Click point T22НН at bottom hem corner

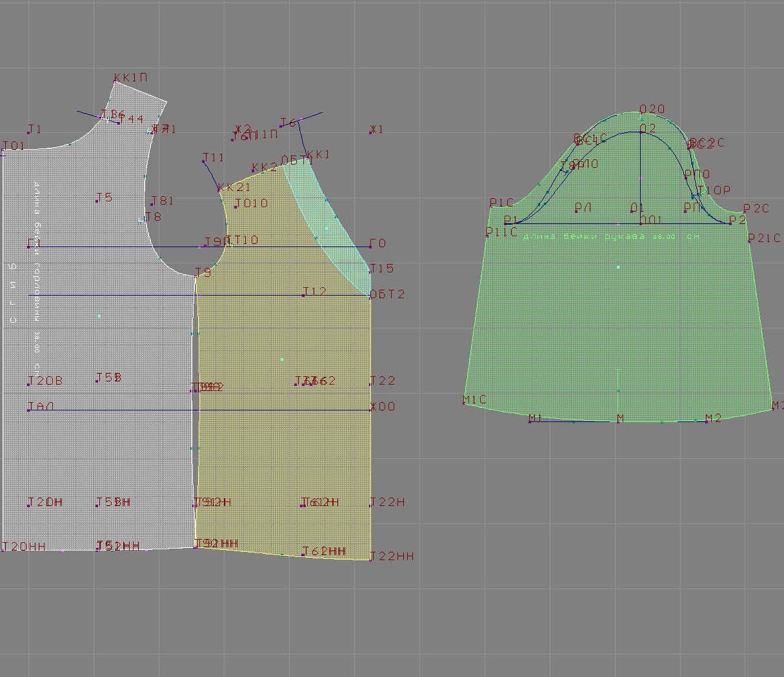[371, 560]
